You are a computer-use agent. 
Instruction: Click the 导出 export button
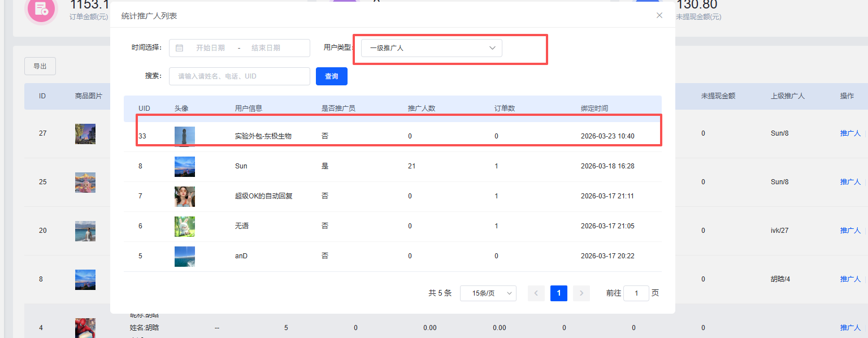40,66
